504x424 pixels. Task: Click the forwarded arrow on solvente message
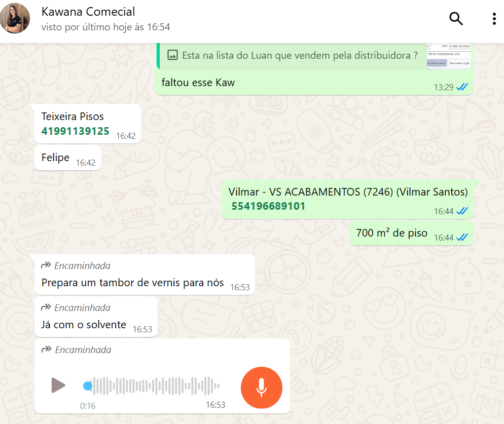pos(46,307)
